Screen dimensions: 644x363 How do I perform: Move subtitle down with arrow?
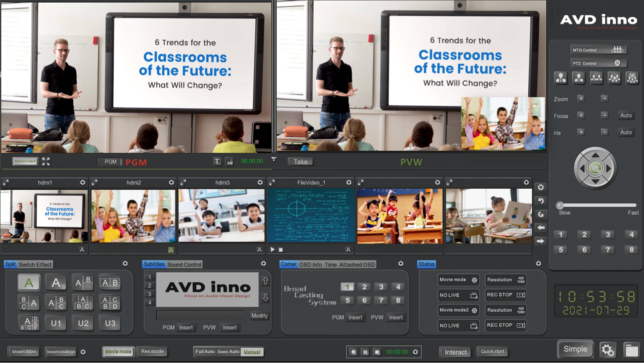tap(265, 297)
